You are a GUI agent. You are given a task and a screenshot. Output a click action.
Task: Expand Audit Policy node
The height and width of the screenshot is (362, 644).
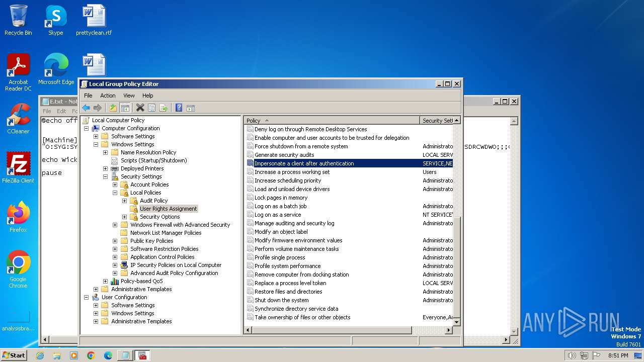[x=124, y=201]
